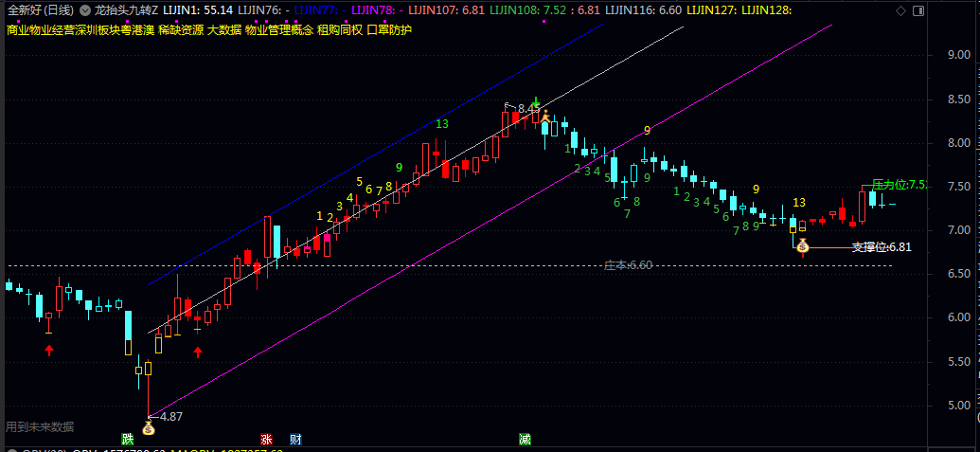Click the 龙抬头九转Z indicator name
This screenshot has height=452, width=980.
point(125,10)
